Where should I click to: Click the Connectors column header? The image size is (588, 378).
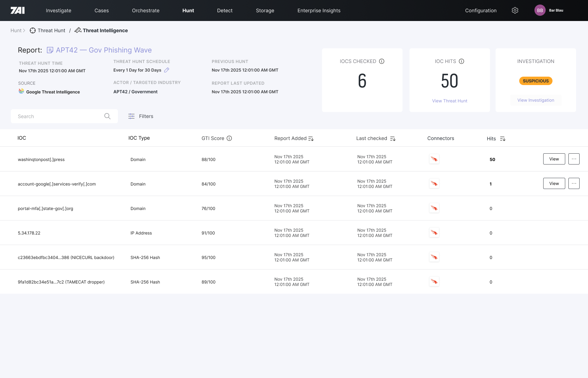(441, 138)
